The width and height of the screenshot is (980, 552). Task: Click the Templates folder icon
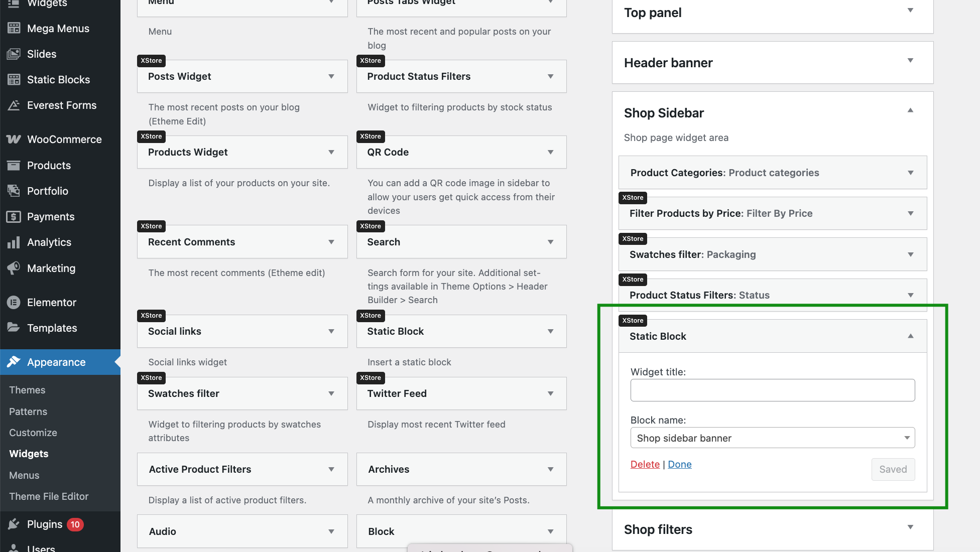(x=14, y=328)
